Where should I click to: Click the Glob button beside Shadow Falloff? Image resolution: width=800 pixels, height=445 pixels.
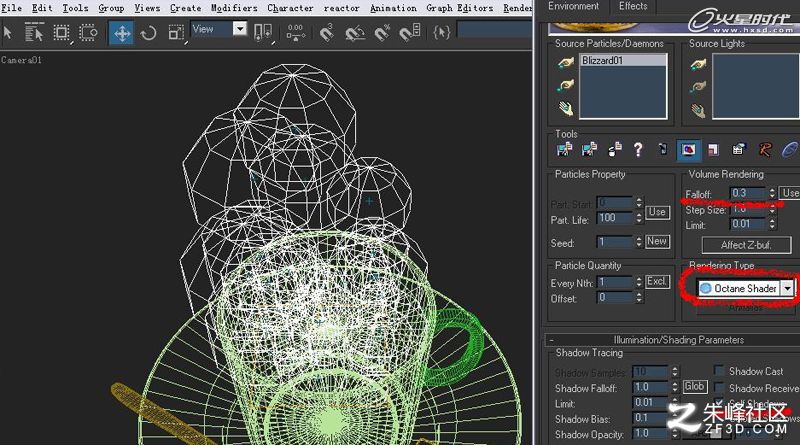694,386
